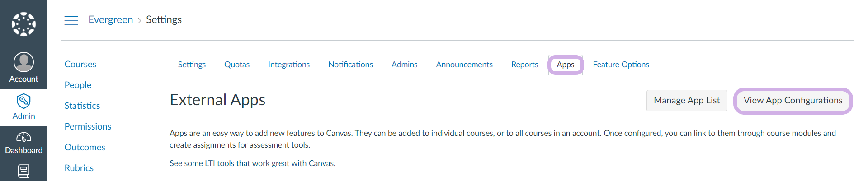The height and width of the screenshot is (181, 868).
Task: Select the Notifications tab
Action: coord(350,65)
